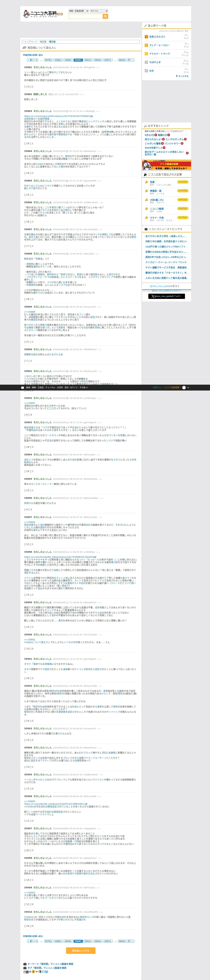Open the >>35886 anchor in post 35889

[x=30, y=312]
